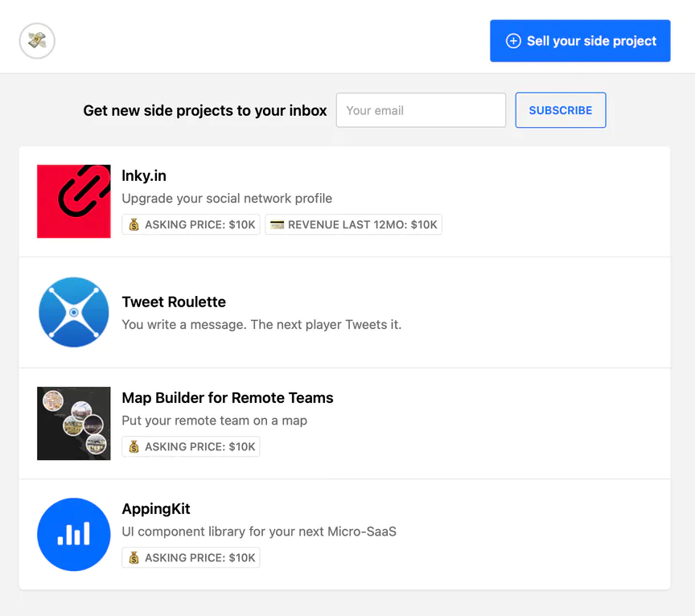
Task: Open the Tweet Roulette blue logo
Action: (x=73, y=312)
